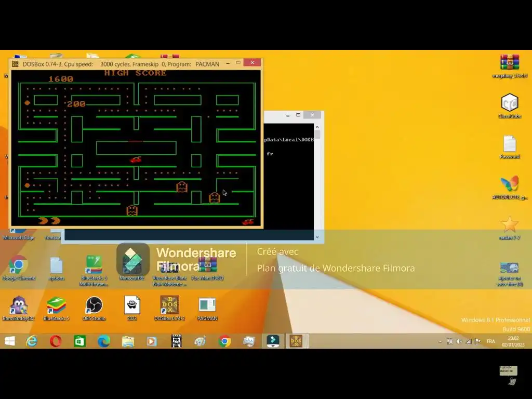Close the DOSBox PACMAN window
Image resolution: width=532 pixels, height=399 pixels.
(252, 62)
